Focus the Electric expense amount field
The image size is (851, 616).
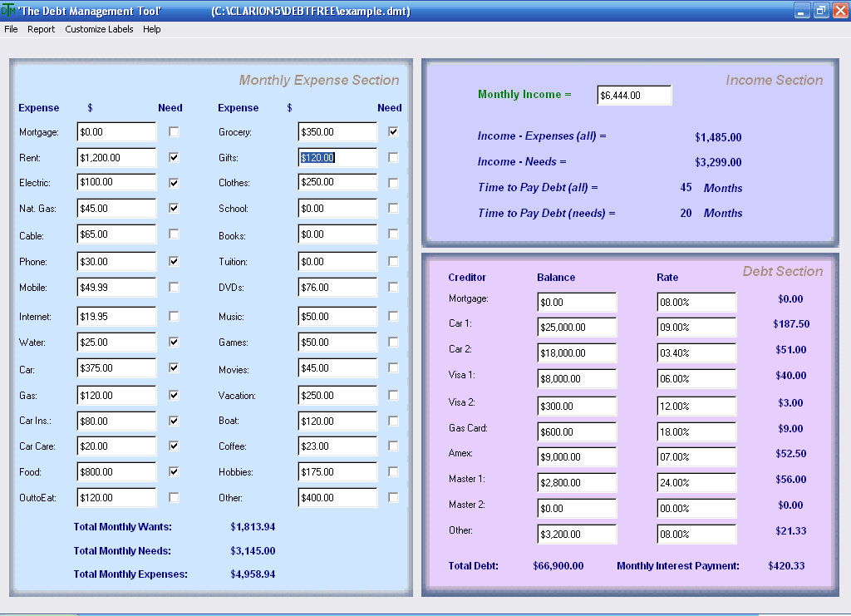tap(116, 182)
